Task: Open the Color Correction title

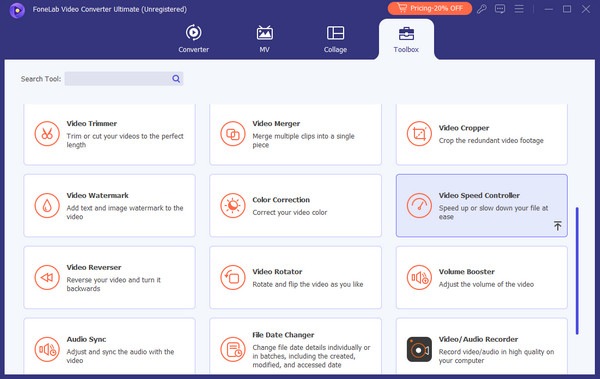Action: pyautogui.click(x=281, y=199)
